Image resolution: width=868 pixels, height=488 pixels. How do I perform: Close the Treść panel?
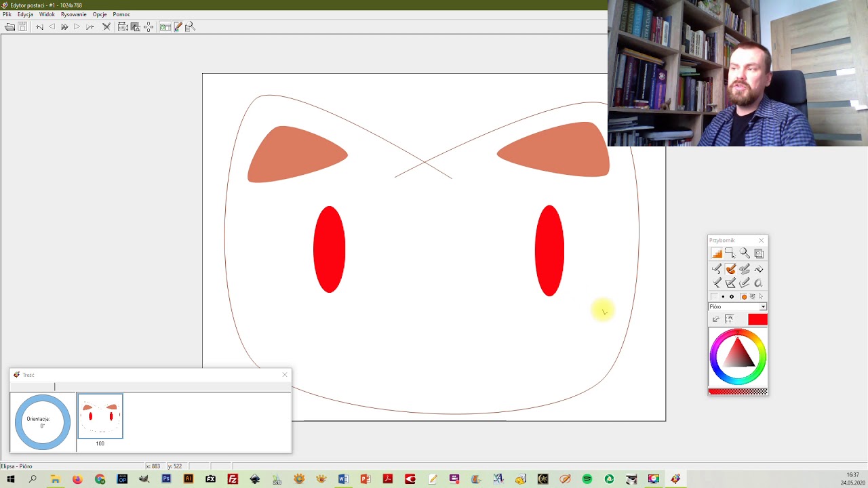tap(285, 374)
